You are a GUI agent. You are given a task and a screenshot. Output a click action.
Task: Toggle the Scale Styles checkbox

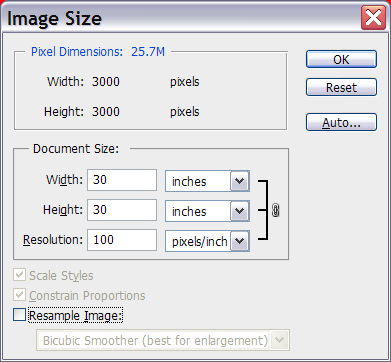pos(19,275)
